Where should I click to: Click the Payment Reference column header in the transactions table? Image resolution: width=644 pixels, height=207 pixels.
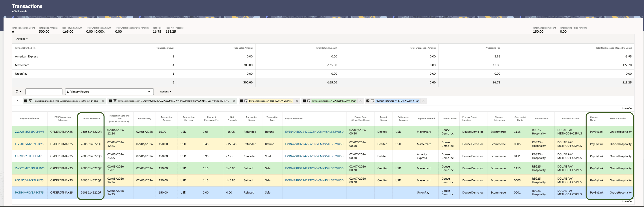30,118
